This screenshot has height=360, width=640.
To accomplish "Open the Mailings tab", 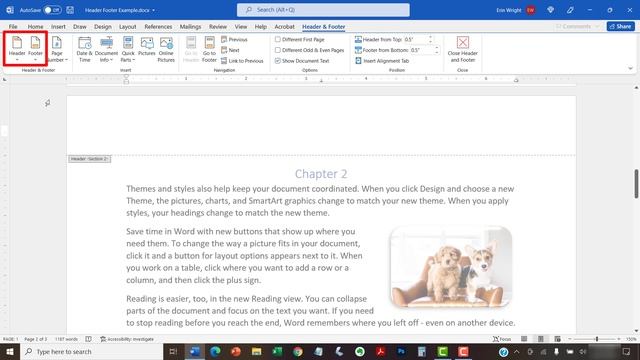I will [191, 27].
